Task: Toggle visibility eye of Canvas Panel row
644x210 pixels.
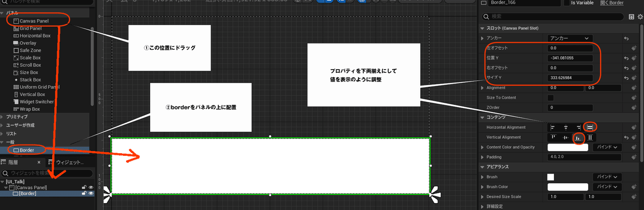Action: pos(91,187)
